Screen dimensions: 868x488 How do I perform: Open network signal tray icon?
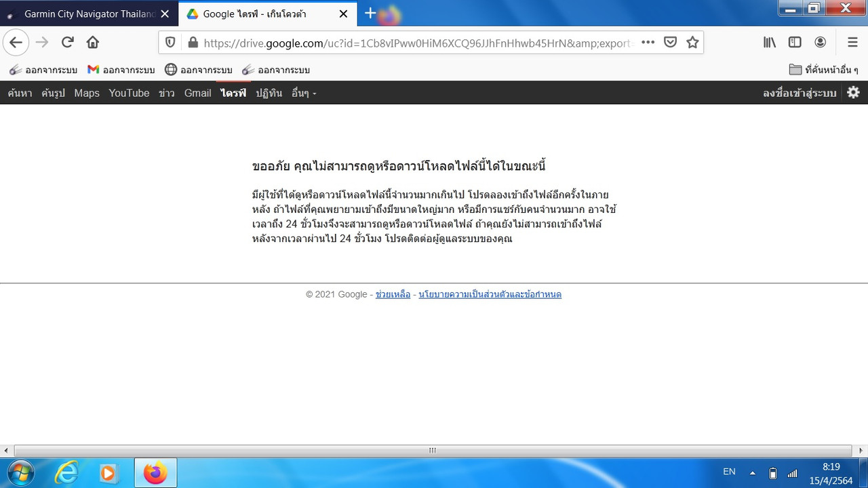[x=792, y=473]
